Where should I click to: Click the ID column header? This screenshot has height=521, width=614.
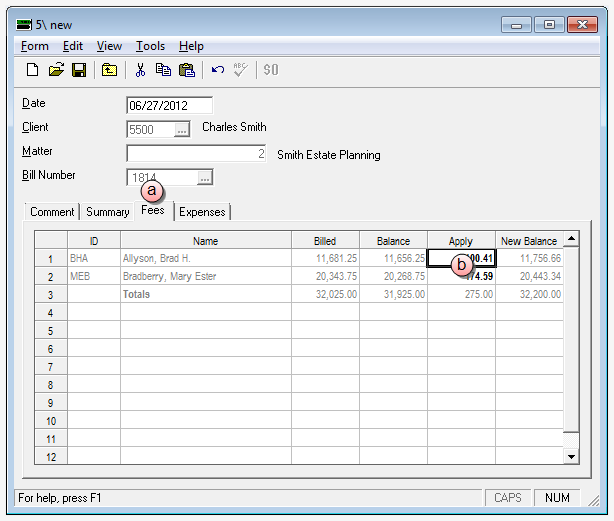[x=94, y=240]
